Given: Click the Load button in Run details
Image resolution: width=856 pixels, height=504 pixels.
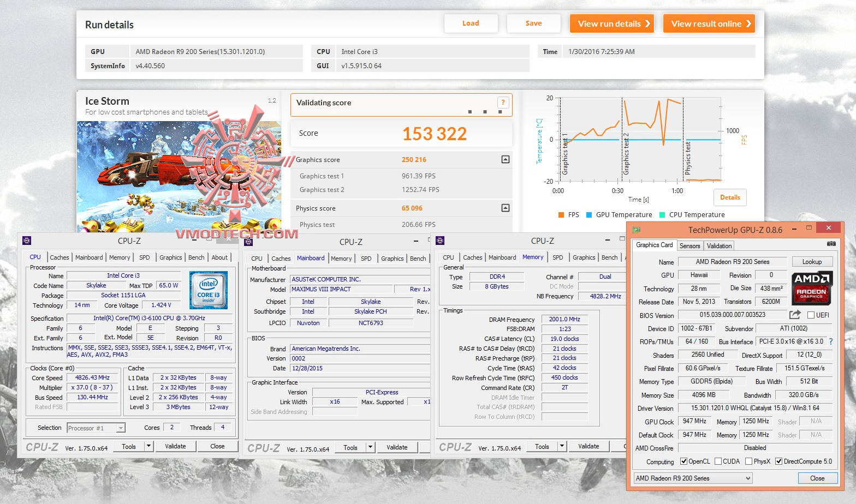Looking at the screenshot, I should point(471,23).
